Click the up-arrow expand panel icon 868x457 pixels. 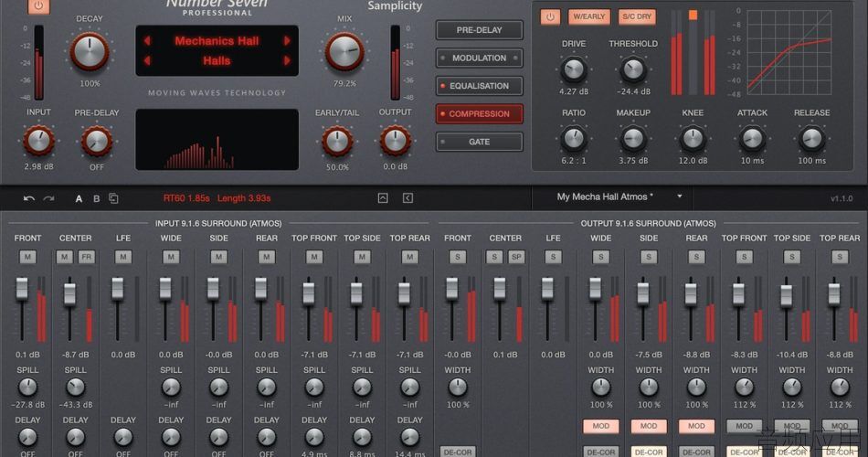[383, 197]
